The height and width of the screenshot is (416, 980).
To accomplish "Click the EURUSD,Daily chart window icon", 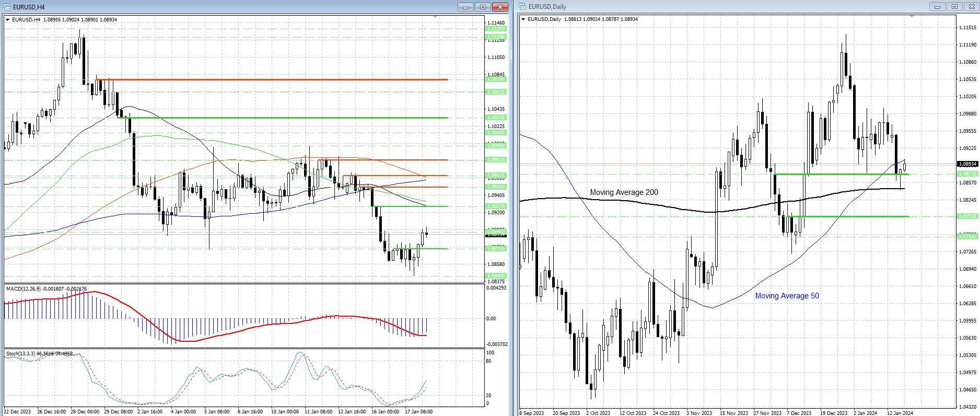I will click(x=522, y=7).
